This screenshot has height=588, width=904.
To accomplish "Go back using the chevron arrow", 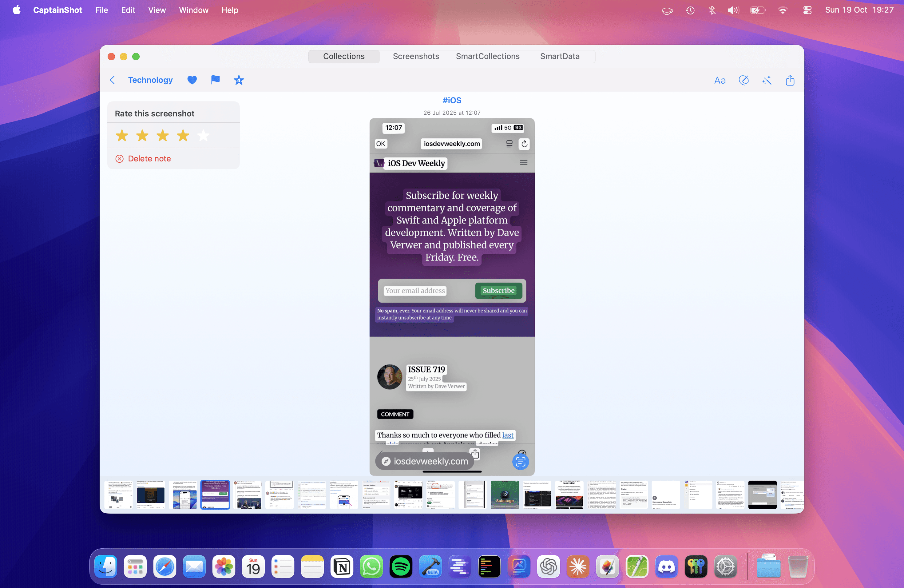I will pos(112,80).
